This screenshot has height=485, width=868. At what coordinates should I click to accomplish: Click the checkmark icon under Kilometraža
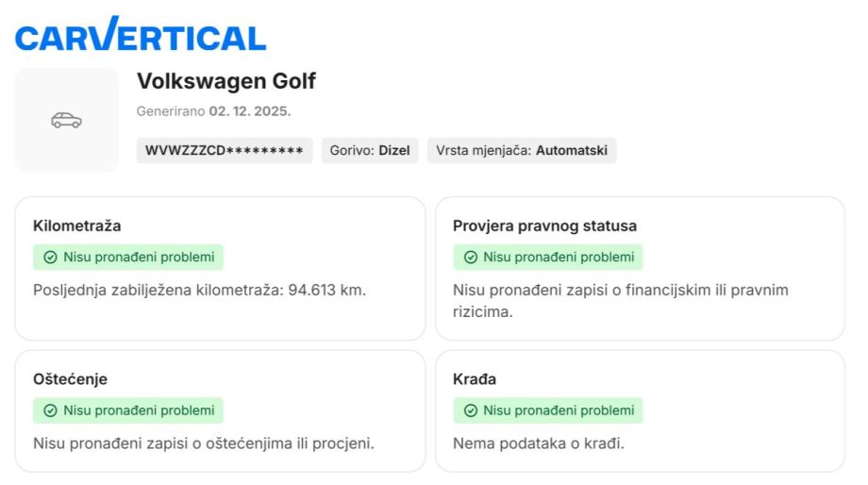pos(50,258)
